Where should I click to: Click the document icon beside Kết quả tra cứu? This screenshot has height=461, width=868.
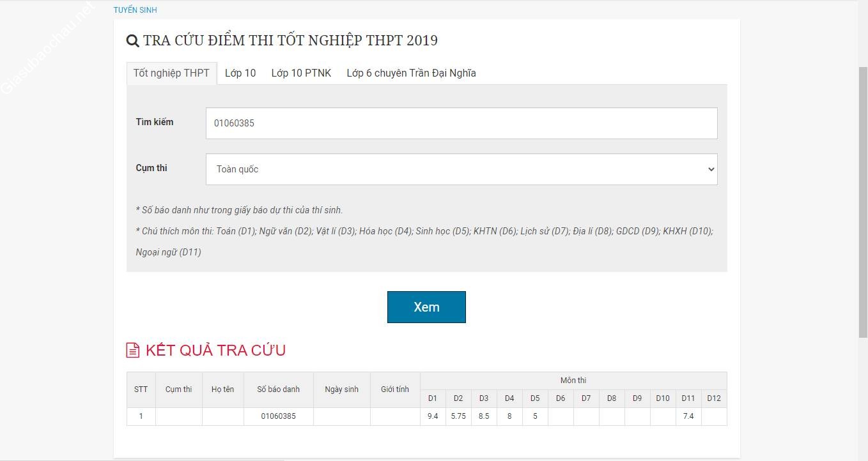pyautogui.click(x=132, y=350)
